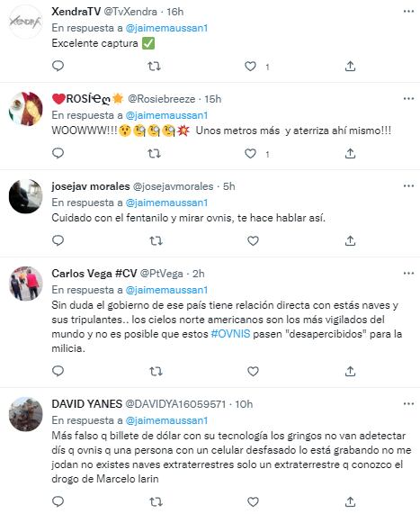Open more options on XendraTV's tweet
Screen dimensions: 420x514
pyautogui.click(x=408, y=12)
